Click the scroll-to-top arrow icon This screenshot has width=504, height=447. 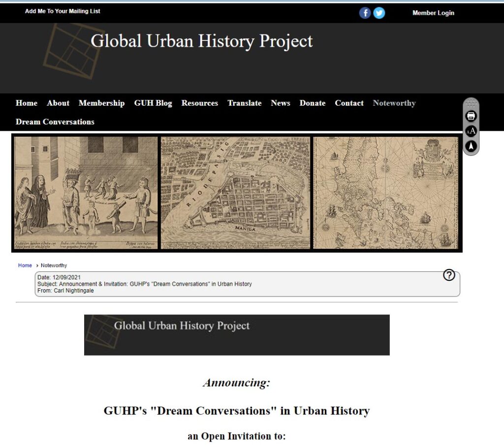pos(471,146)
